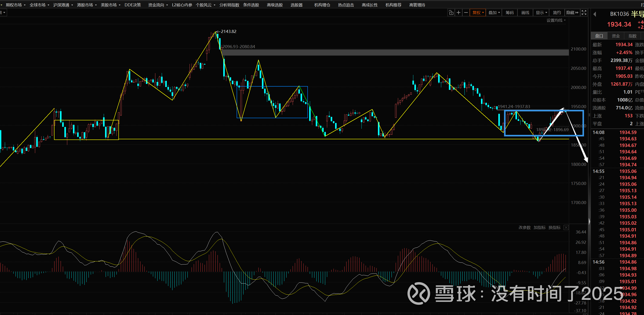The image size is (644, 315).
Task: Switch to the 资金 tab
Action: click(616, 36)
